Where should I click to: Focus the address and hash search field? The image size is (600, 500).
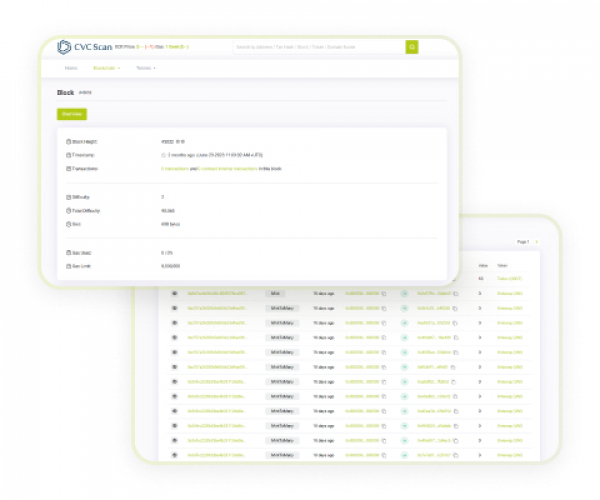[x=319, y=47]
